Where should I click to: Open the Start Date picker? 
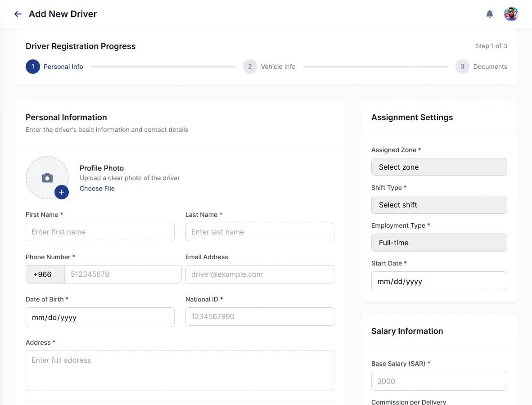click(x=439, y=281)
